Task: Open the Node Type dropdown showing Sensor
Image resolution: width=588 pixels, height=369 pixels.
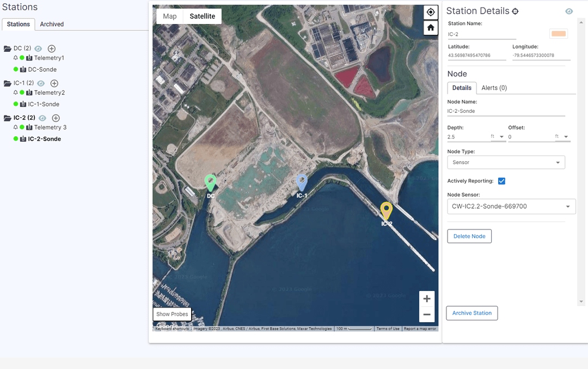Action: point(506,162)
